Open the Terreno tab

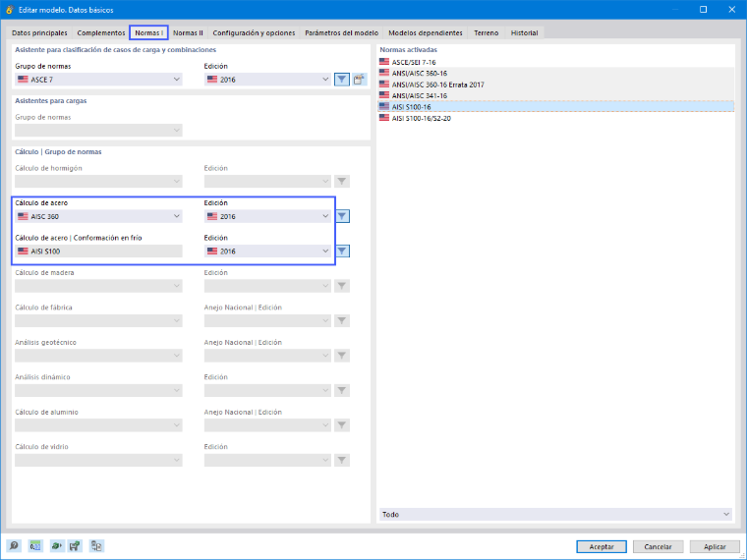tap(486, 32)
